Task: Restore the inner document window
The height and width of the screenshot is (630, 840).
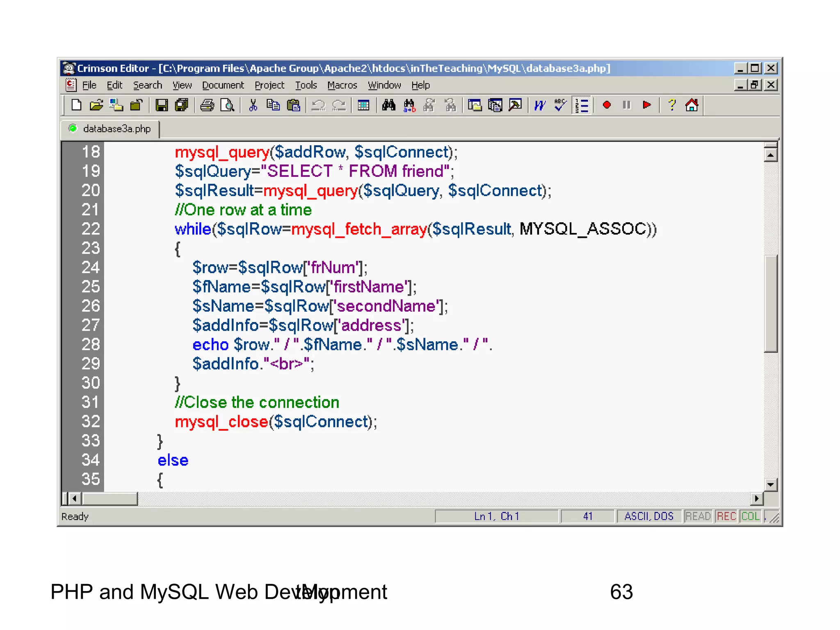Action: 755,85
